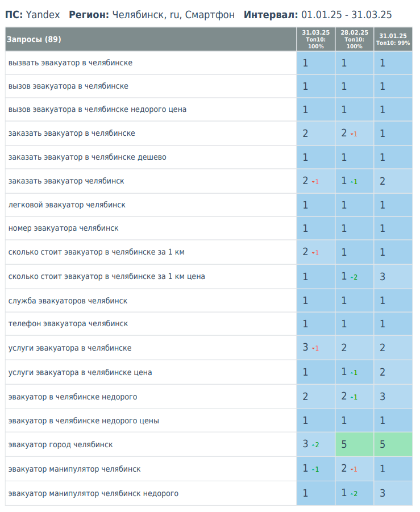The width and height of the screenshot is (420, 512).
Task: Click red -1 arrow in 'заказать эвакуатор в челябинске' row
Action: [x=354, y=134]
